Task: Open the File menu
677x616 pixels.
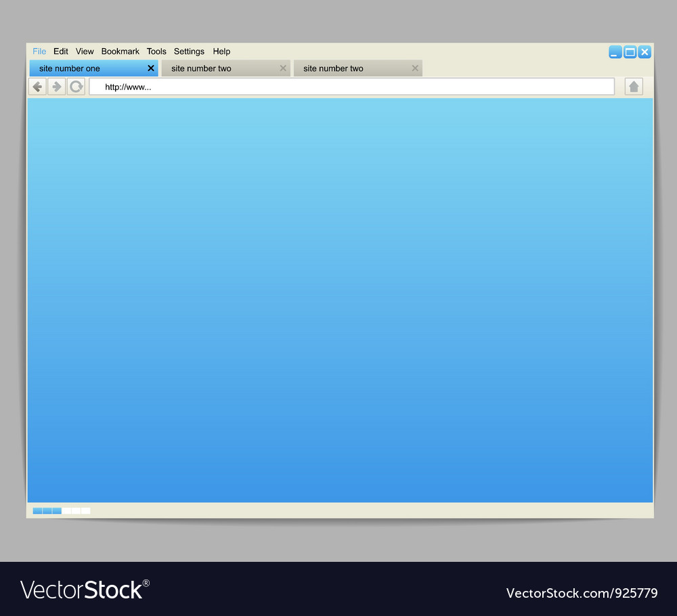Action: pos(39,51)
